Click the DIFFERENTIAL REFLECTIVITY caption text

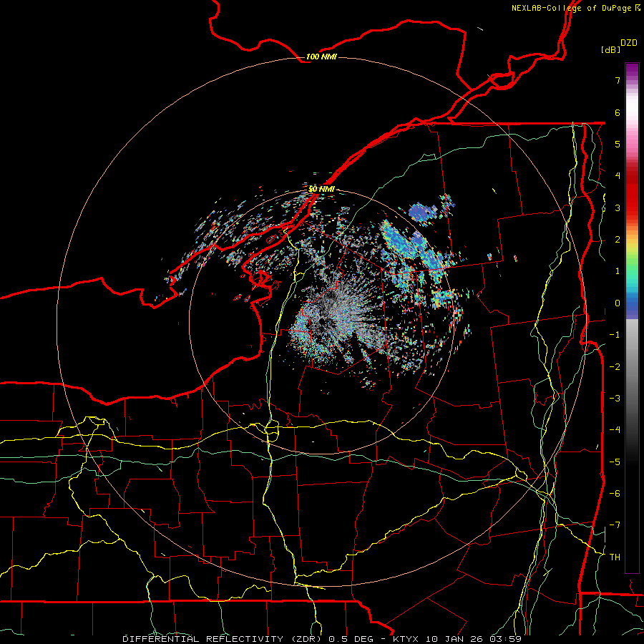pyautogui.click(x=203, y=639)
